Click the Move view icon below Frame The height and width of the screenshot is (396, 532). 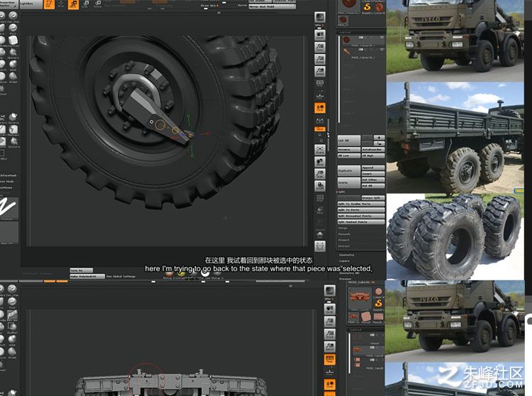pyautogui.click(x=320, y=162)
